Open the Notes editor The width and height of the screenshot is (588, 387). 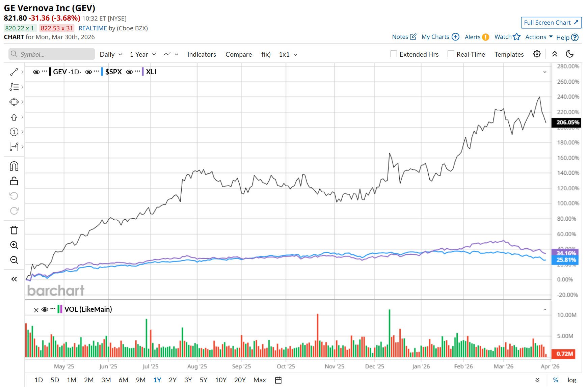[x=404, y=37]
